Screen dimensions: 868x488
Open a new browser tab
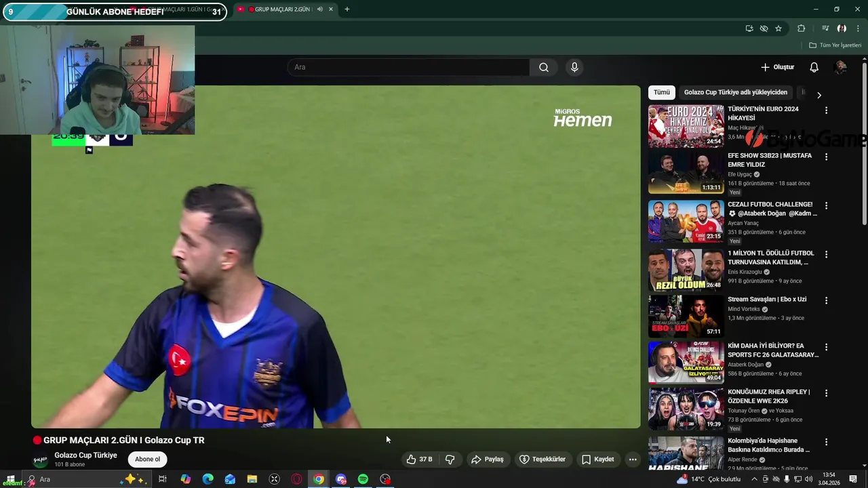pyautogui.click(x=347, y=9)
